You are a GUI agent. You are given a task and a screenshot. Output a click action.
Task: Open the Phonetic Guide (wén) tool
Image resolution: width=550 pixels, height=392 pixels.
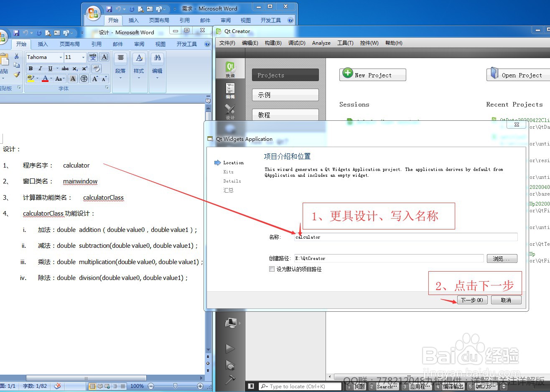(93, 57)
